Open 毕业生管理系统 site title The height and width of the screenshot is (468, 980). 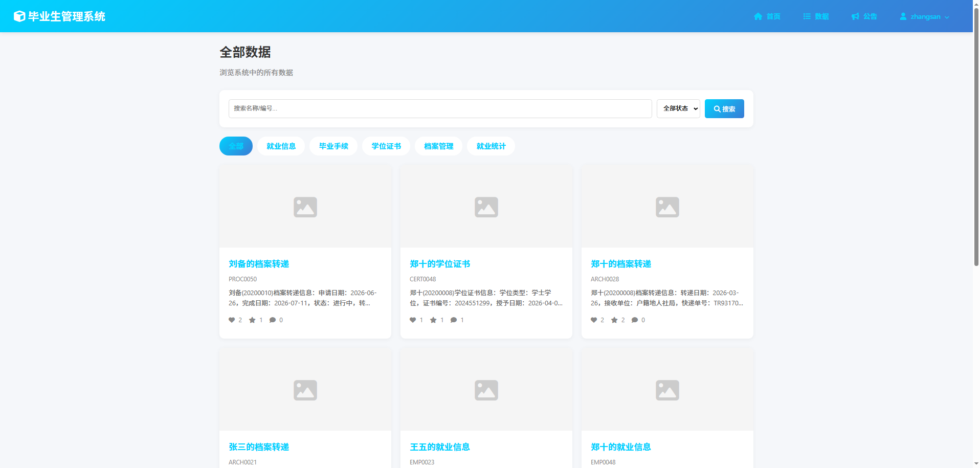coord(66,16)
